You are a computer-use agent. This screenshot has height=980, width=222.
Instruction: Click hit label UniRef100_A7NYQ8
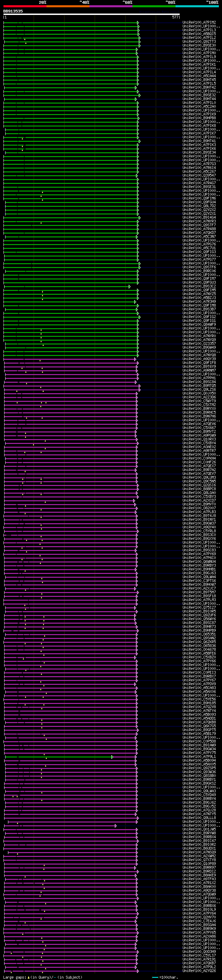pos(199,355)
